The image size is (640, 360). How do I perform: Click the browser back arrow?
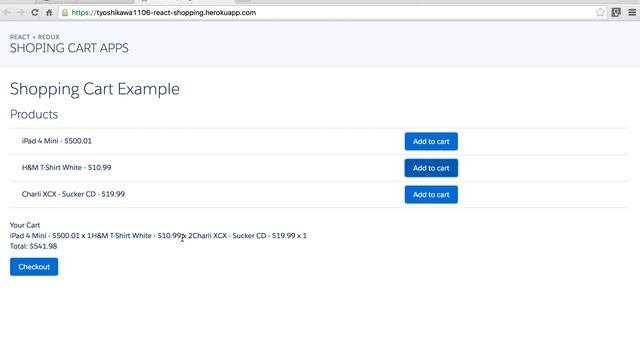(7, 13)
